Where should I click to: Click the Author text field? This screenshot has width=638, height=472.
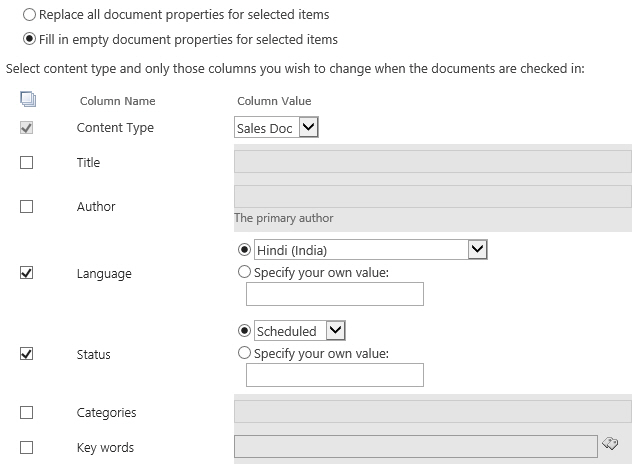coord(433,197)
